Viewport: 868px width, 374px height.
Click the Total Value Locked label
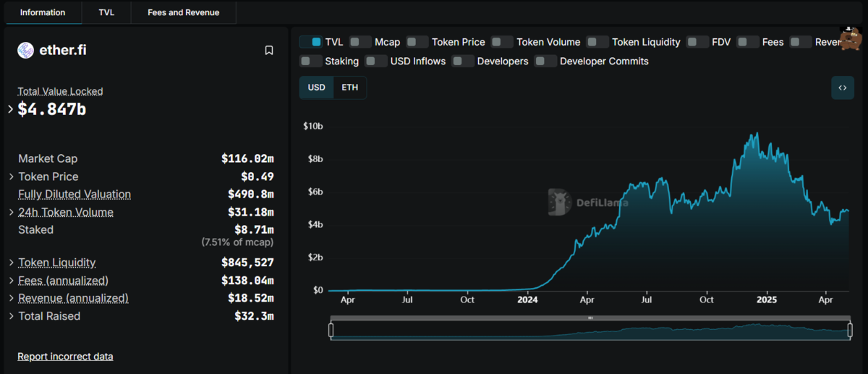click(61, 91)
